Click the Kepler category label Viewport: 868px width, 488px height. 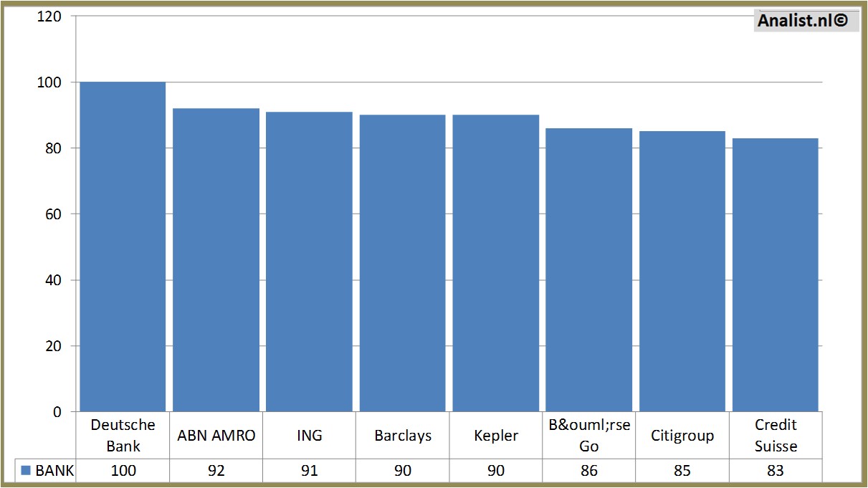point(495,436)
